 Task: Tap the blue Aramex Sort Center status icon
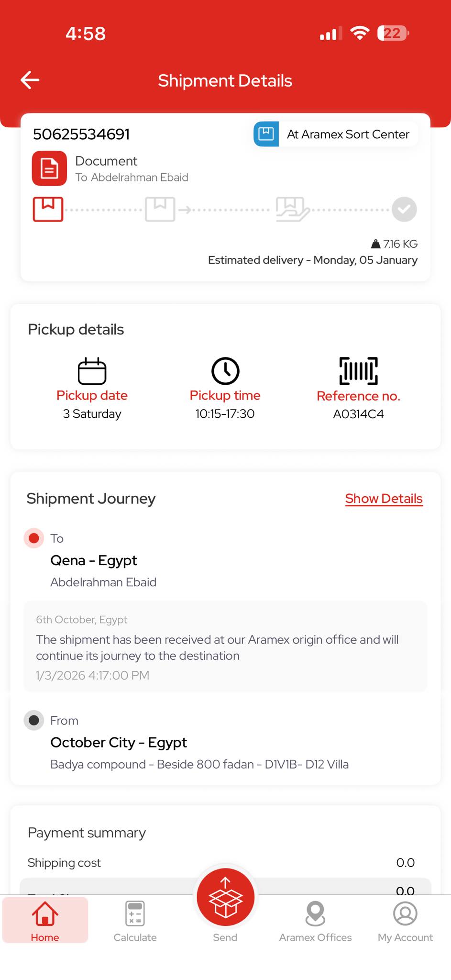(x=266, y=134)
